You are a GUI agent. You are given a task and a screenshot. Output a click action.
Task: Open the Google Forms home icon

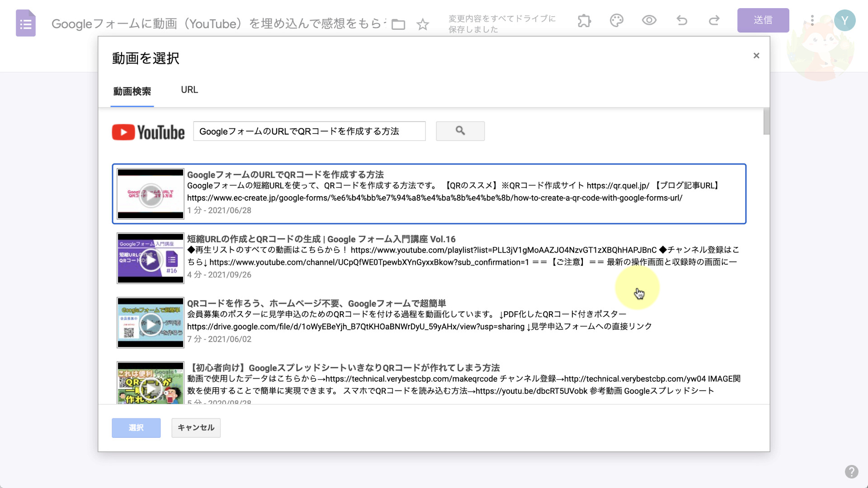tap(26, 23)
